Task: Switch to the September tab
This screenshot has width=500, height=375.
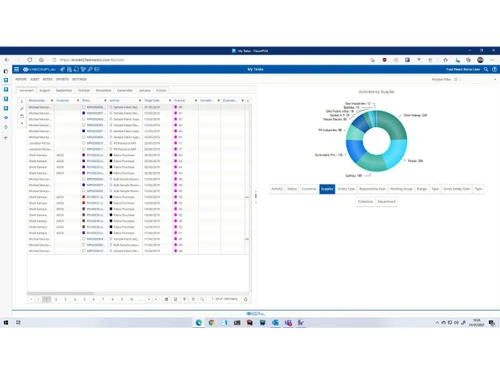Action: click(64, 90)
